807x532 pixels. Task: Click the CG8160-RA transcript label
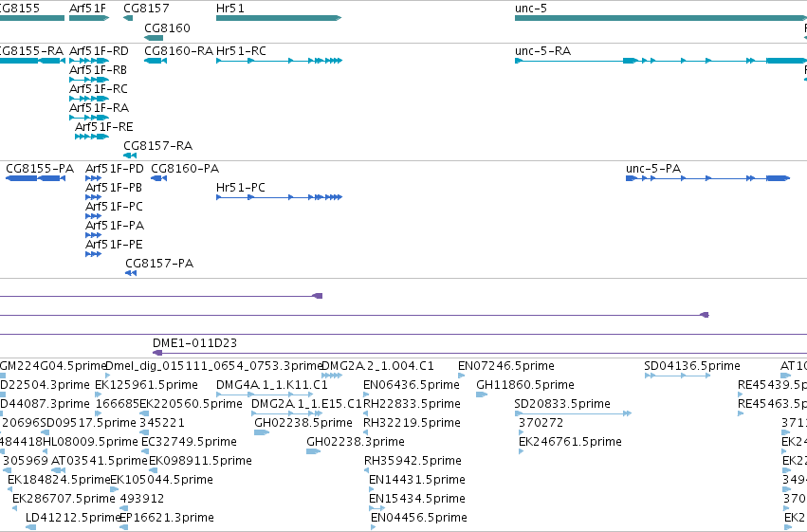178,51
